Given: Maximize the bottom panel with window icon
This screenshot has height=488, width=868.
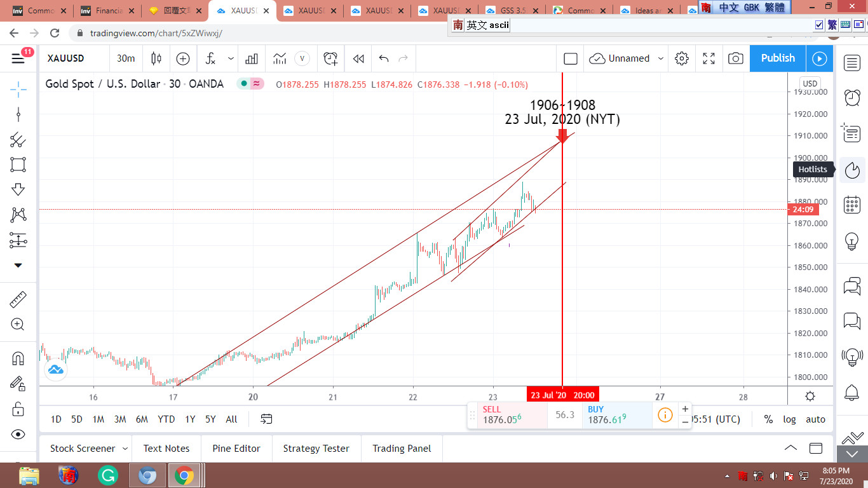Looking at the screenshot, I should coord(815,448).
